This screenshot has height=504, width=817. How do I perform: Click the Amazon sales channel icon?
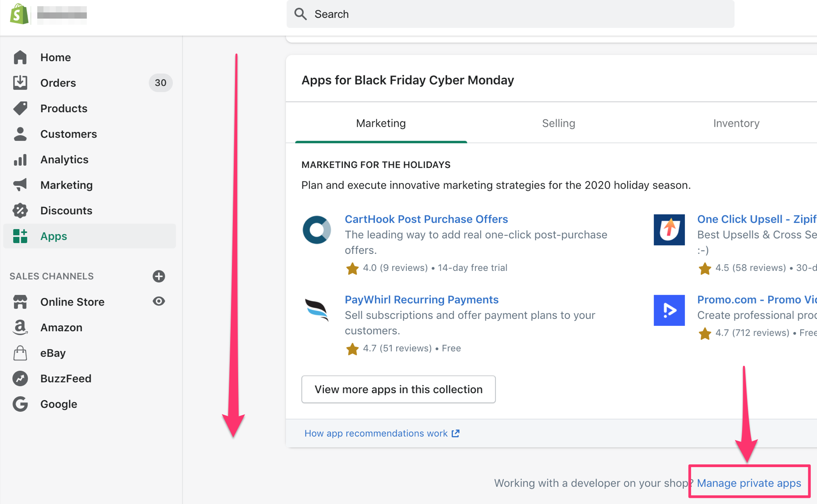click(x=20, y=328)
